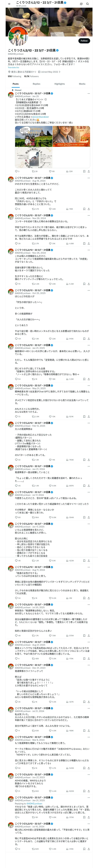Go back using the arrow icon
The height and width of the screenshot is (868, 98).
coord(9,4)
